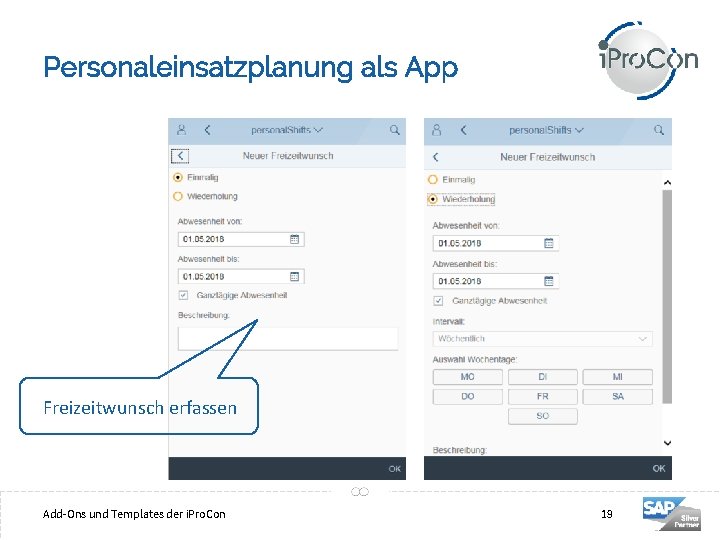Open calendar picker for left Abwesenheit von
Screen dimensions: 720x540
tap(294, 239)
